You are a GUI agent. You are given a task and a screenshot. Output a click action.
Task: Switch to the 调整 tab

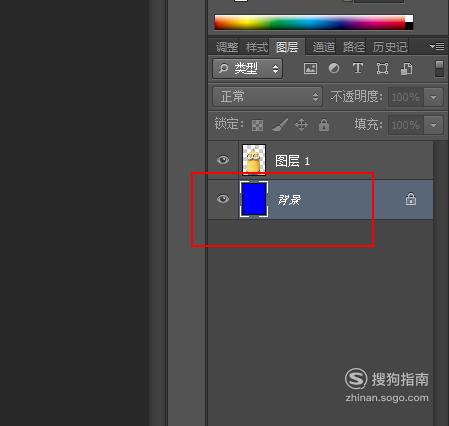click(x=227, y=47)
